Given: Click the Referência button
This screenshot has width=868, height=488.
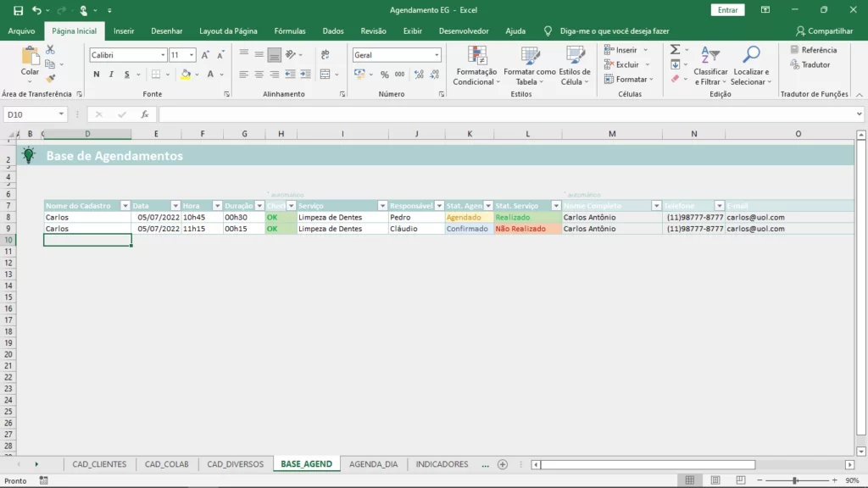Looking at the screenshot, I should coord(814,50).
